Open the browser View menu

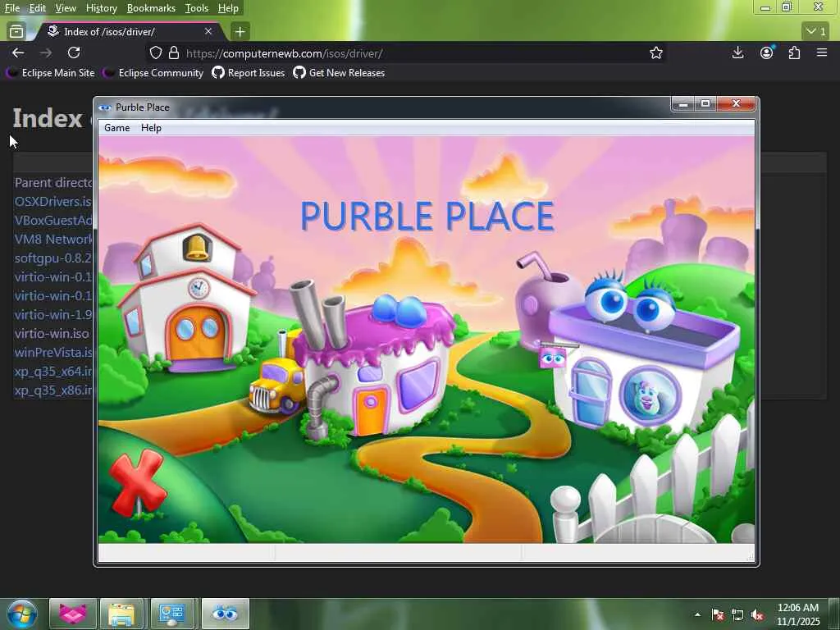point(66,8)
